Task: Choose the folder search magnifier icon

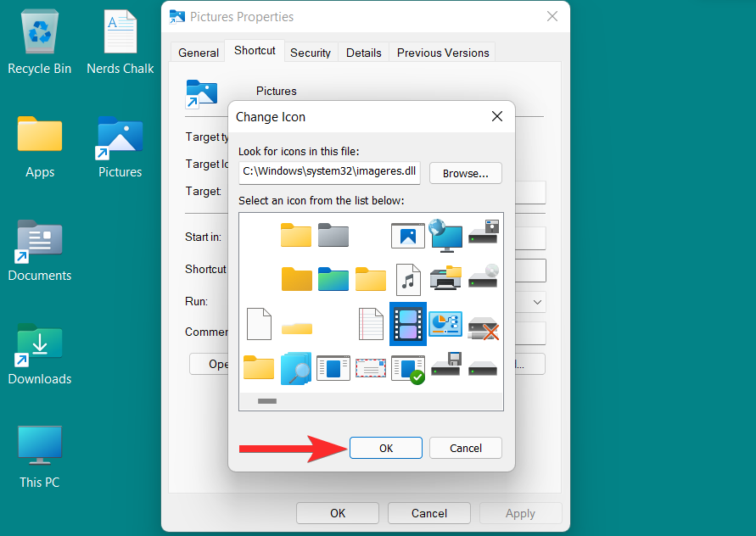Action: [296, 369]
